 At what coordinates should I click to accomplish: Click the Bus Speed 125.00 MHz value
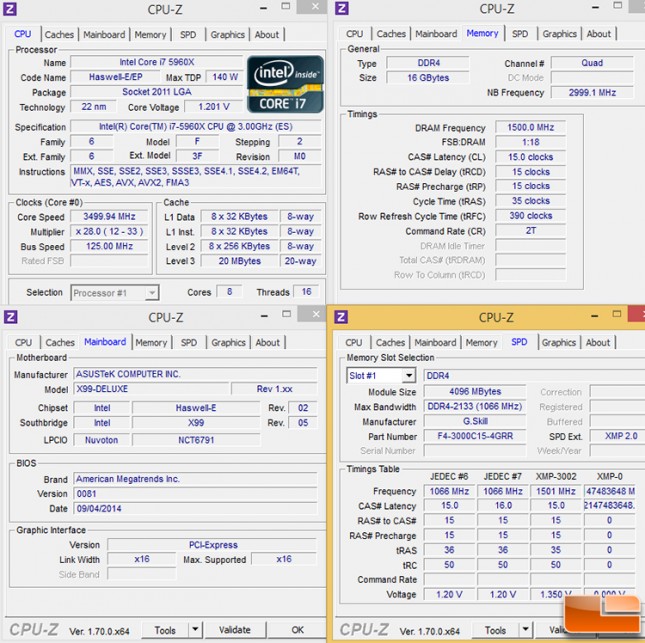(x=109, y=246)
